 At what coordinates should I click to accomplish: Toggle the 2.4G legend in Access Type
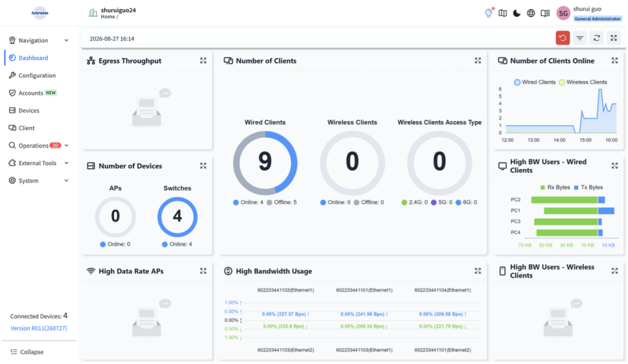click(x=415, y=202)
